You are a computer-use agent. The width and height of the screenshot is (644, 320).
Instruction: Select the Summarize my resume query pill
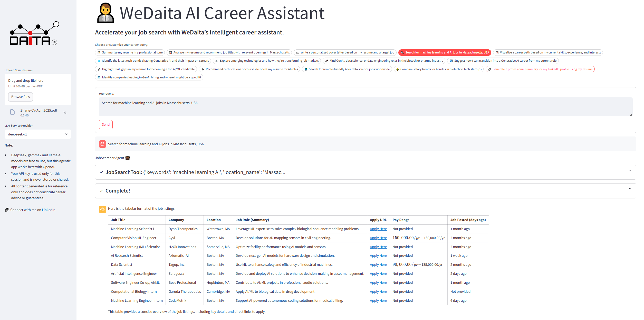point(130,52)
